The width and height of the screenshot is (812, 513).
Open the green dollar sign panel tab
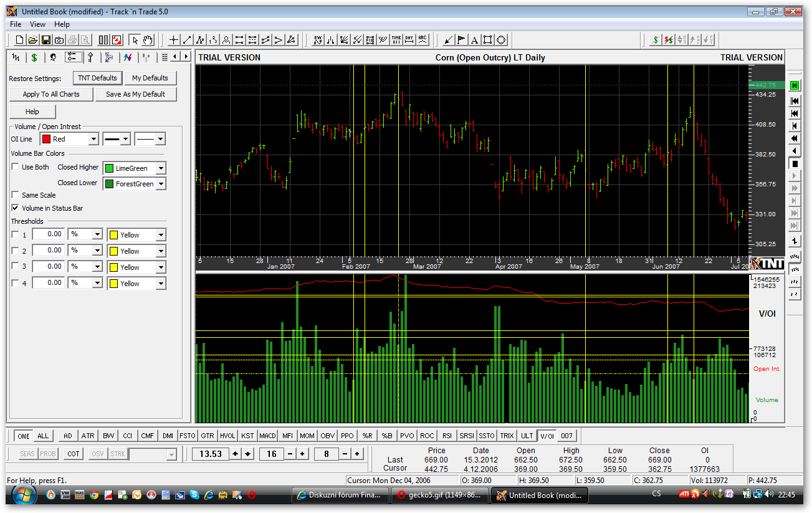[x=34, y=57]
